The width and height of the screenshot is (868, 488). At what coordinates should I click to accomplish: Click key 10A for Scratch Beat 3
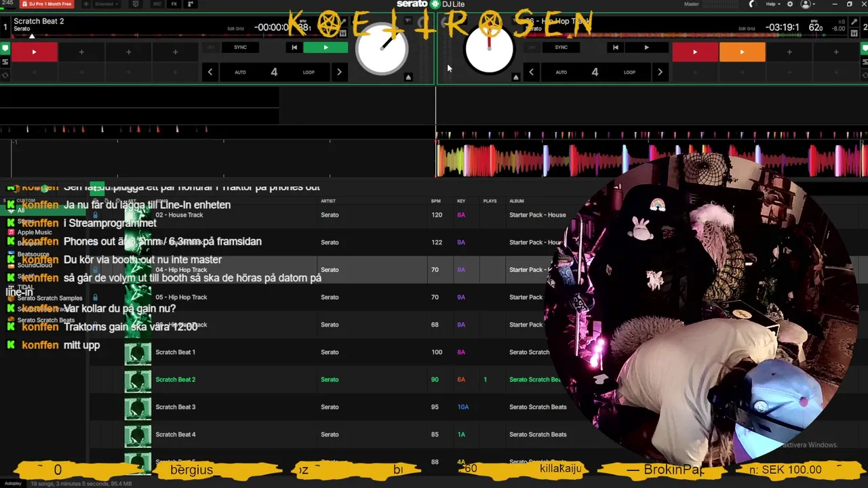[463, 407]
